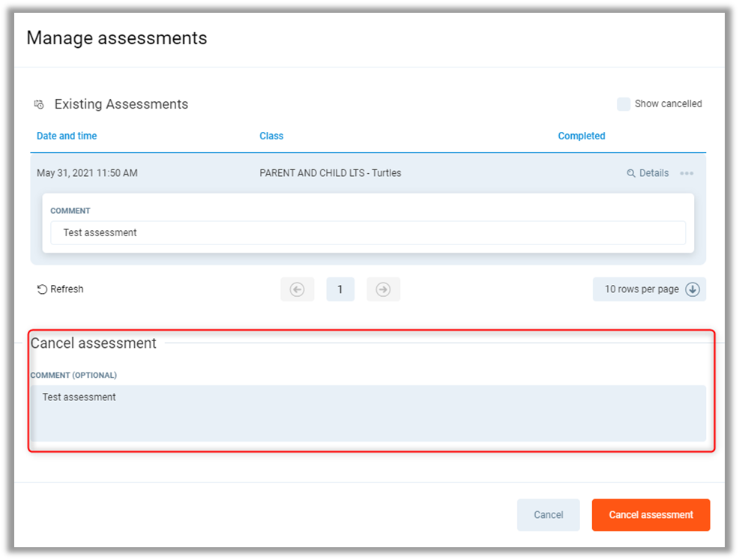This screenshot has width=739, height=560.
Task: Open the three-dot more options menu
Action: pos(687,173)
